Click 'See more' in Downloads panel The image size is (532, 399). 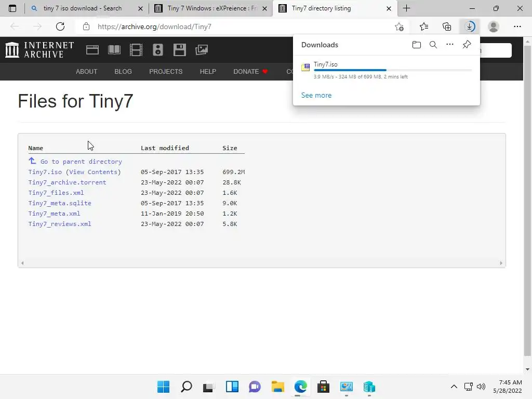[316, 96]
